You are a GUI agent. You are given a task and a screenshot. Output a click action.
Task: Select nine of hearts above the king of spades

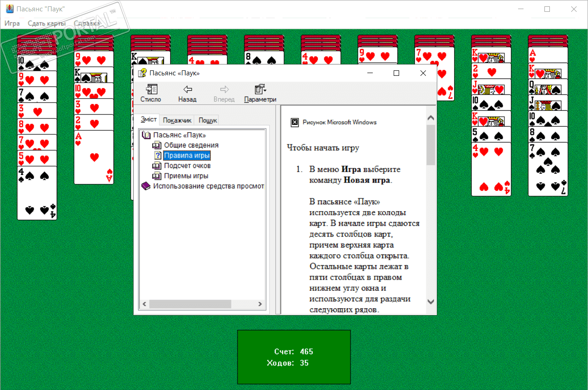coord(94,59)
